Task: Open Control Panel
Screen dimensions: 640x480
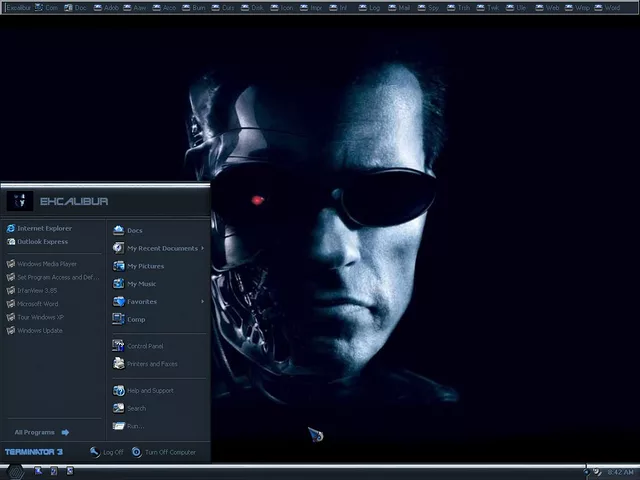Action: (144, 346)
